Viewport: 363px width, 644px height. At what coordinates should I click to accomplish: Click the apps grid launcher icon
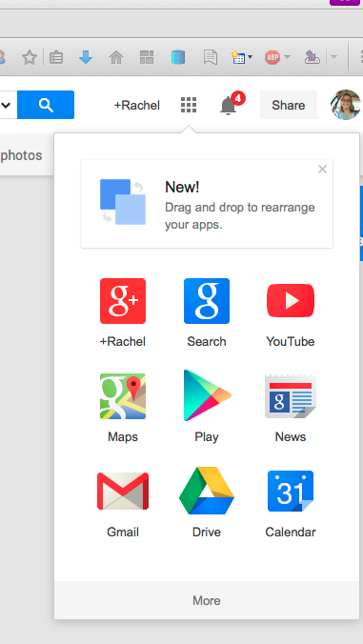click(x=189, y=105)
